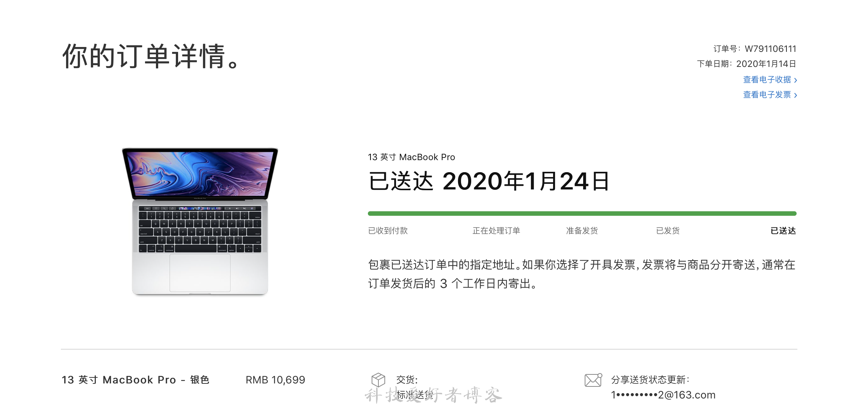This screenshot has width=868, height=412.
Task: Click the 13 英寸 MacBook Pro title
Action: [411, 157]
